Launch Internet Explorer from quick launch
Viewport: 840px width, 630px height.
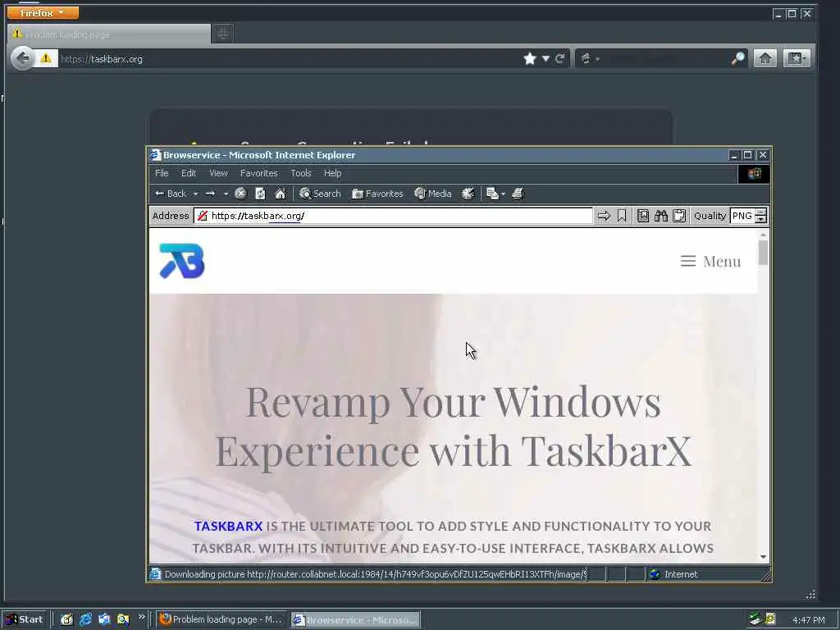(x=85, y=619)
